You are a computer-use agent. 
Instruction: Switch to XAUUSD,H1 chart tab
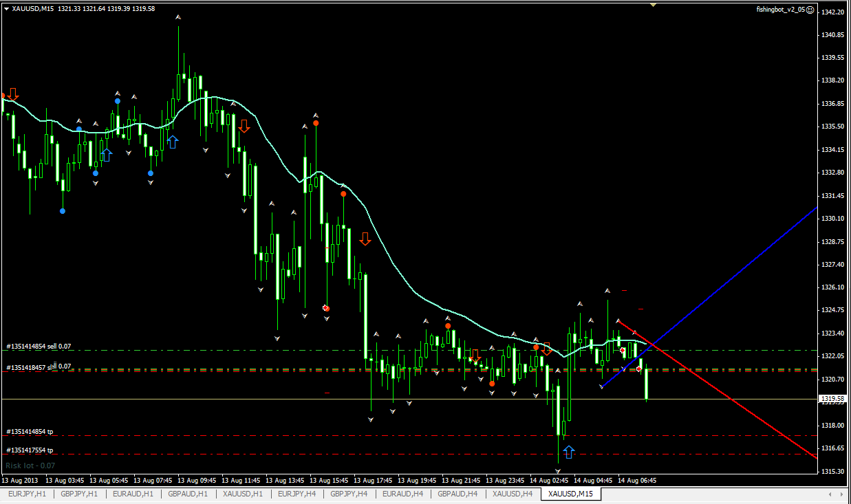243,494
